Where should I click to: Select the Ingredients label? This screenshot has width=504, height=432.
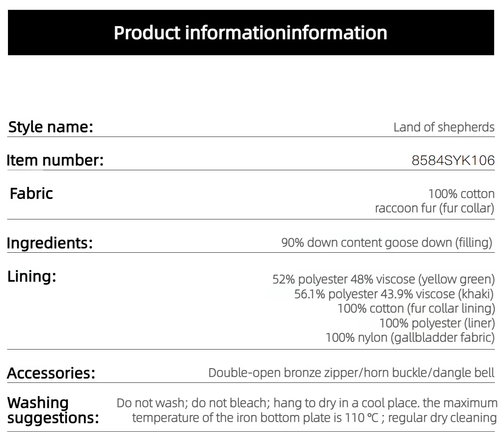pos(50,243)
